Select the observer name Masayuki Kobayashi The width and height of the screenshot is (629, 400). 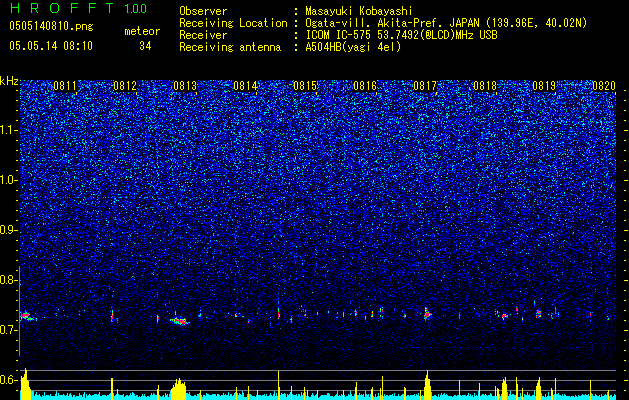[x=359, y=11]
